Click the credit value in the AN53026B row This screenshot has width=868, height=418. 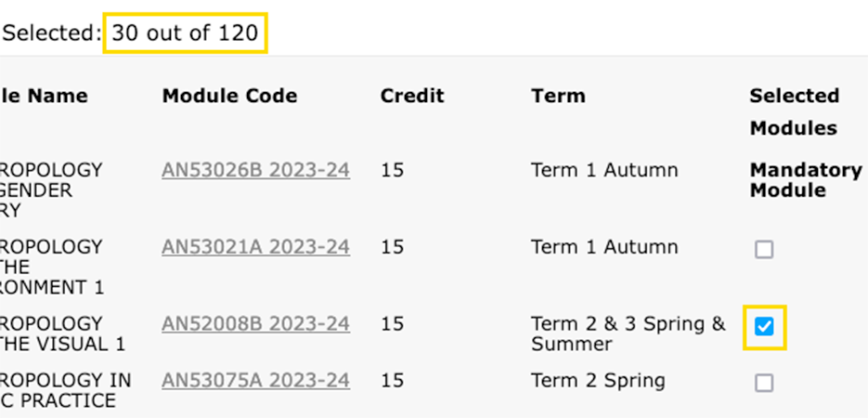[392, 171]
